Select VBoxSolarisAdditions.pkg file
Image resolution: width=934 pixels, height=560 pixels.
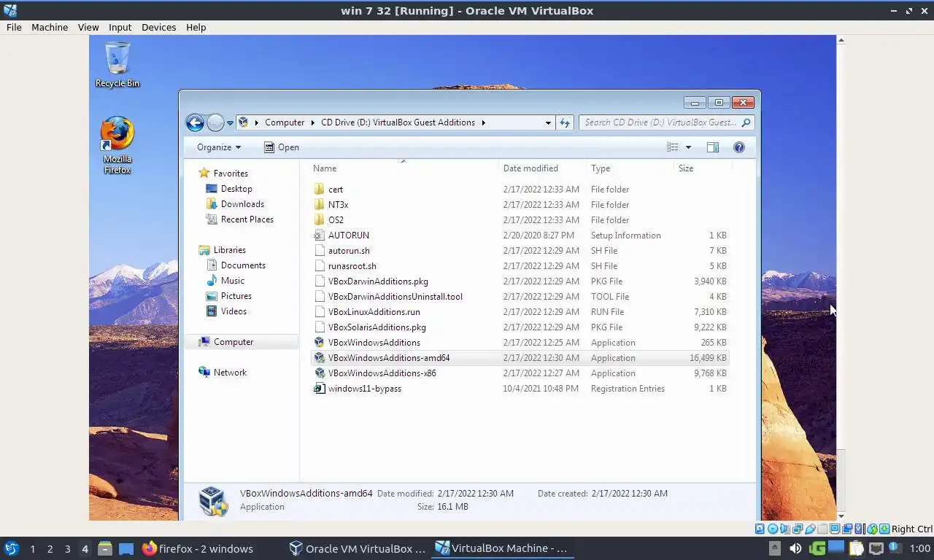377,327
